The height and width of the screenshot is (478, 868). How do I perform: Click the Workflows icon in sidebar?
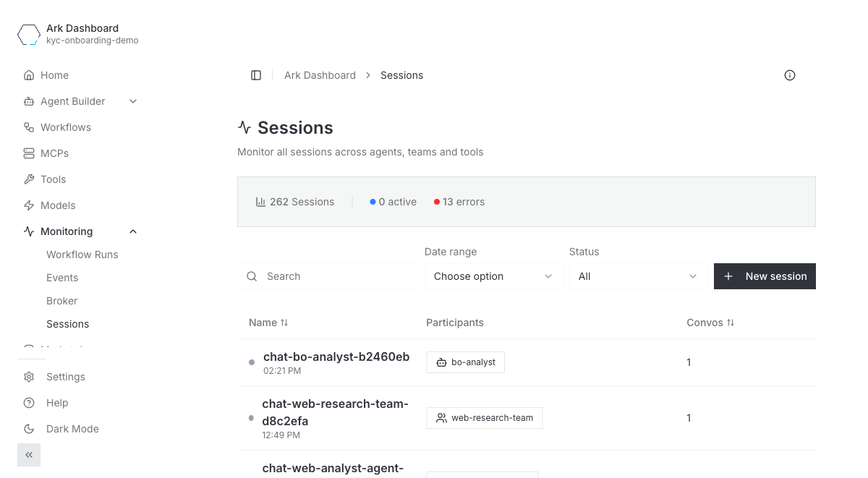[29, 127]
